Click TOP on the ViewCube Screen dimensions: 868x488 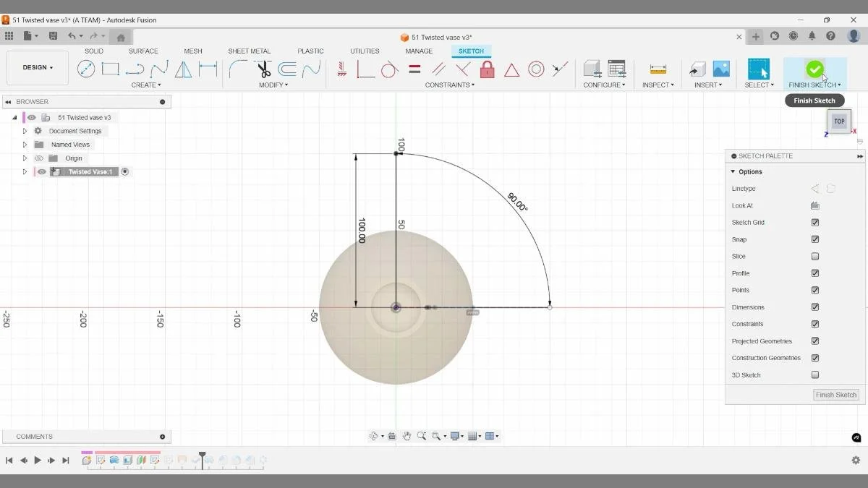point(838,121)
